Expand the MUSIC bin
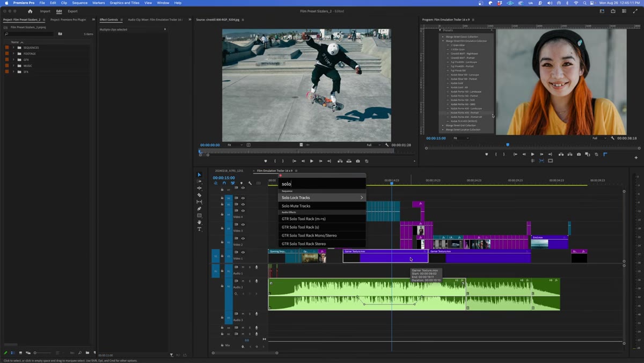 tap(13, 66)
